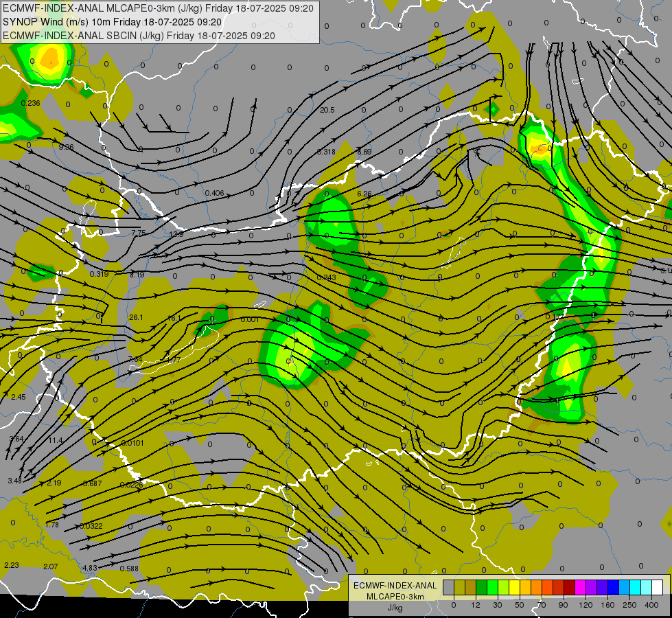Click the cyan legend swatch
Image resolution: width=672 pixels, height=618 pixels.
click(636, 587)
